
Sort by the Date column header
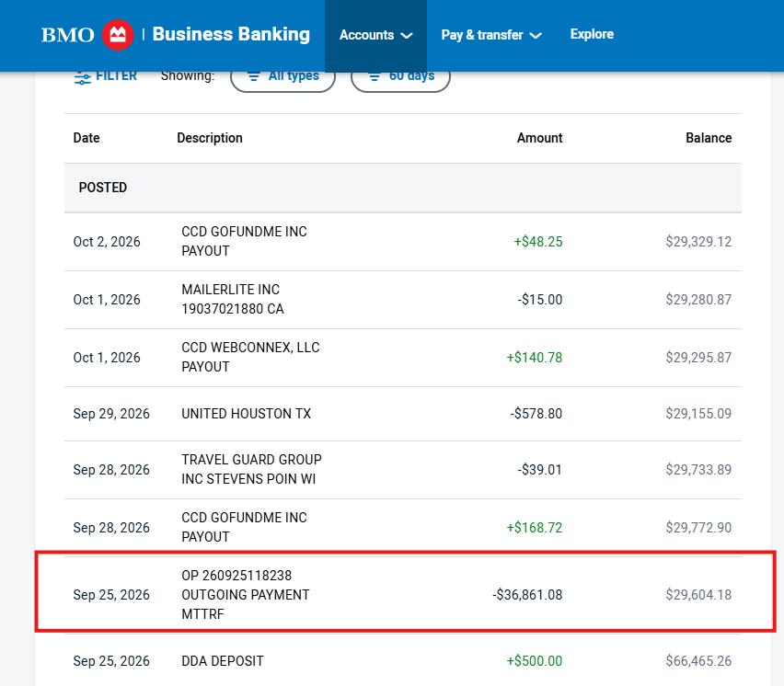pyautogui.click(x=86, y=138)
